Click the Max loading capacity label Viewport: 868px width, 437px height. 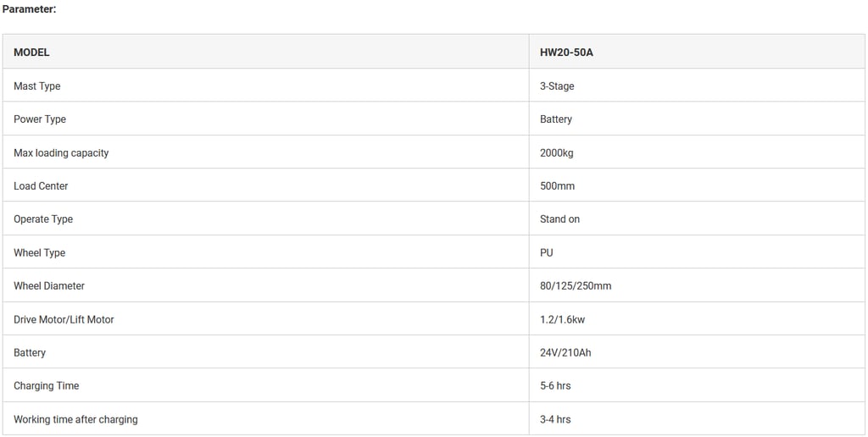coord(61,153)
